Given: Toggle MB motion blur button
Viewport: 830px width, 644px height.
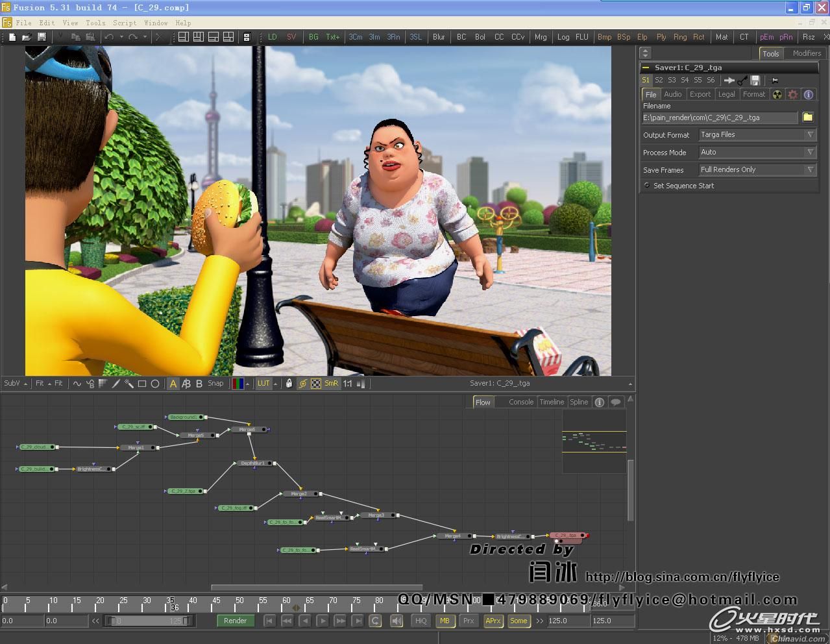Looking at the screenshot, I should point(445,621).
